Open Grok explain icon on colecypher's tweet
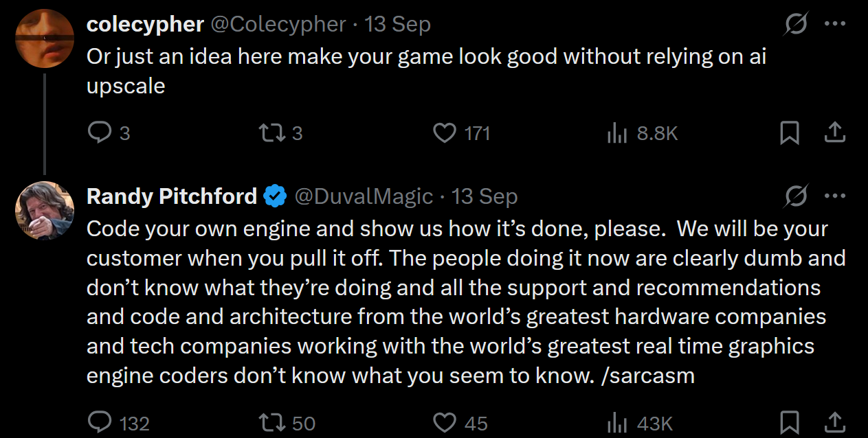The image size is (868, 438). point(796,25)
